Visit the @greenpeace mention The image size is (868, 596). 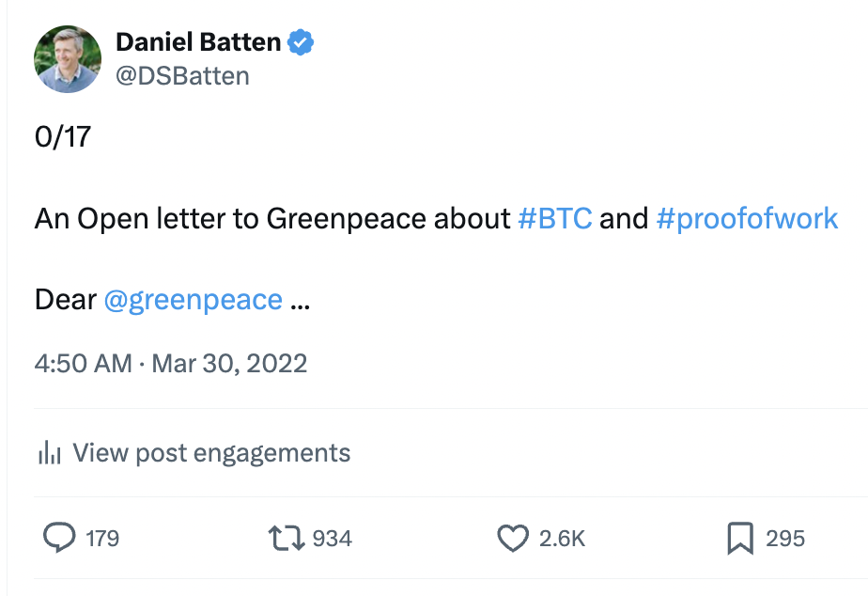(194, 300)
